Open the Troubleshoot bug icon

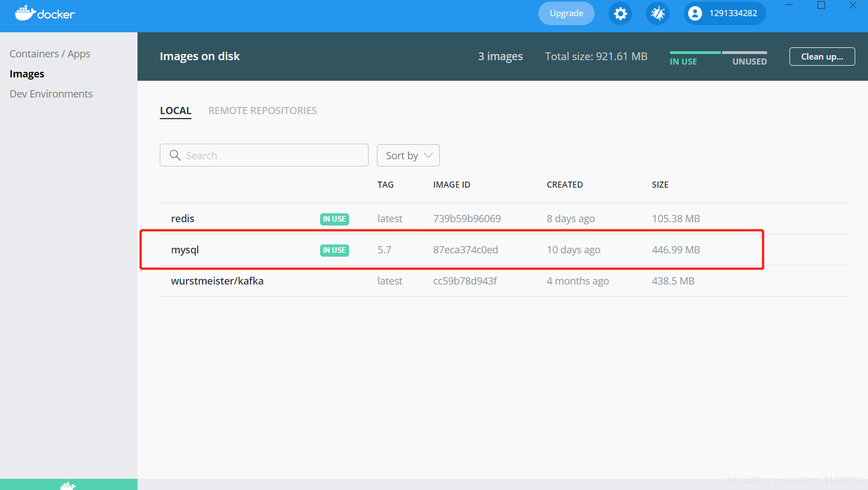(x=658, y=13)
